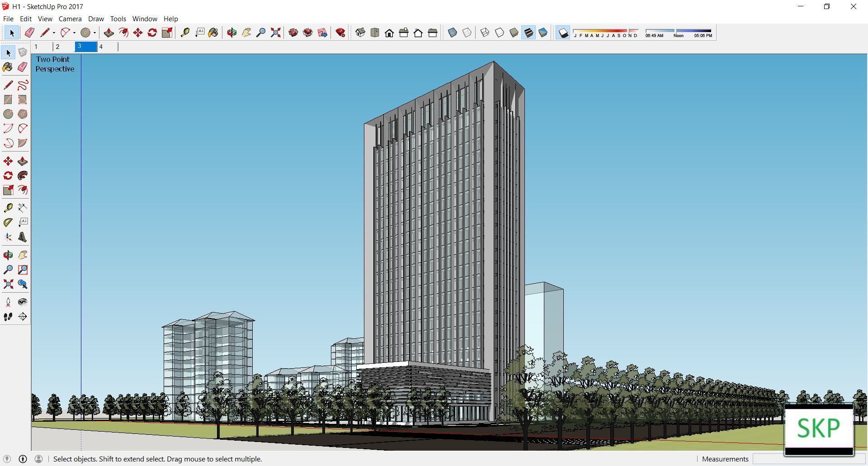Image resolution: width=868 pixels, height=466 pixels.
Task: Switch to scene tab 1
Action: 42,47
